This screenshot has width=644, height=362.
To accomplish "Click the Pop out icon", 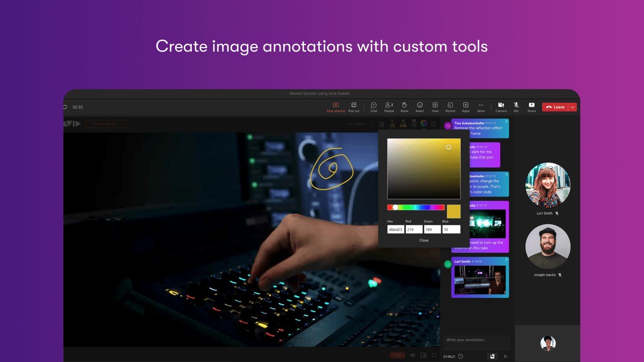I will click(x=354, y=107).
